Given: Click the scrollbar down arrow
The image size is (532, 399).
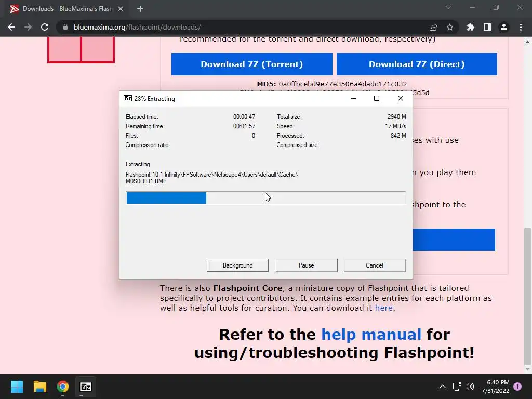Looking at the screenshot, I should click(528, 369).
